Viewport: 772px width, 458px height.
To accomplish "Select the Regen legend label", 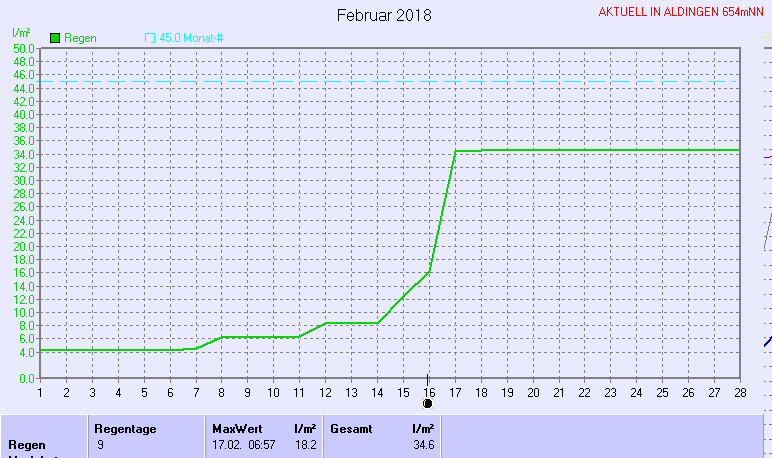I will pyautogui.click(x=80, y=38).
